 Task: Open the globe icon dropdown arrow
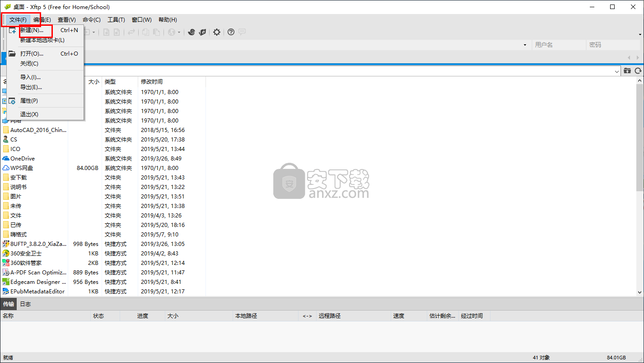click(x=179, y=32)
